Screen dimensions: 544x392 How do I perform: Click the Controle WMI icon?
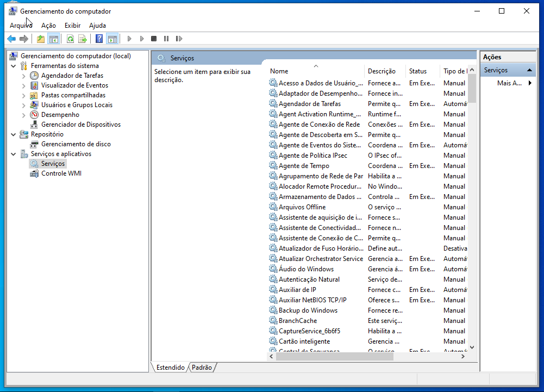[x=34, y=173]
